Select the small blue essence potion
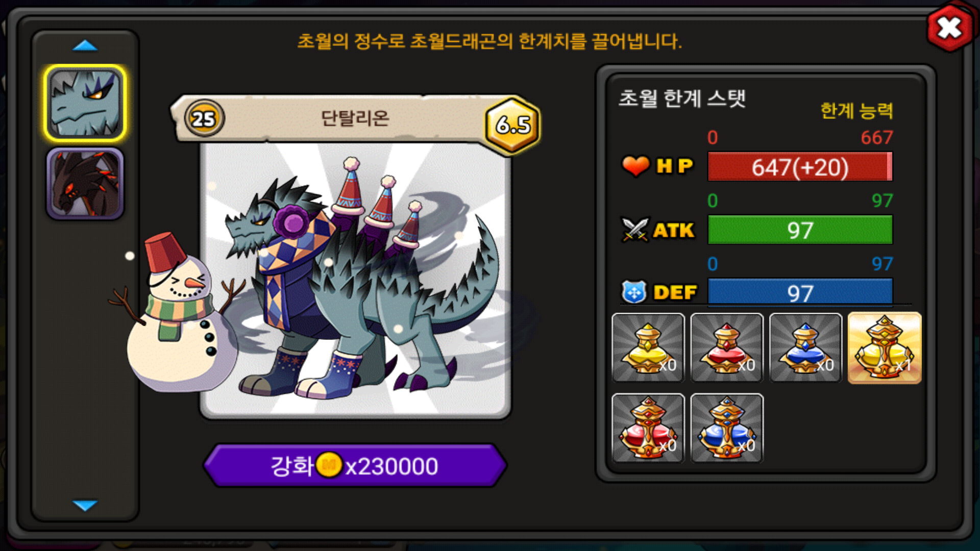 coord(805,348)
